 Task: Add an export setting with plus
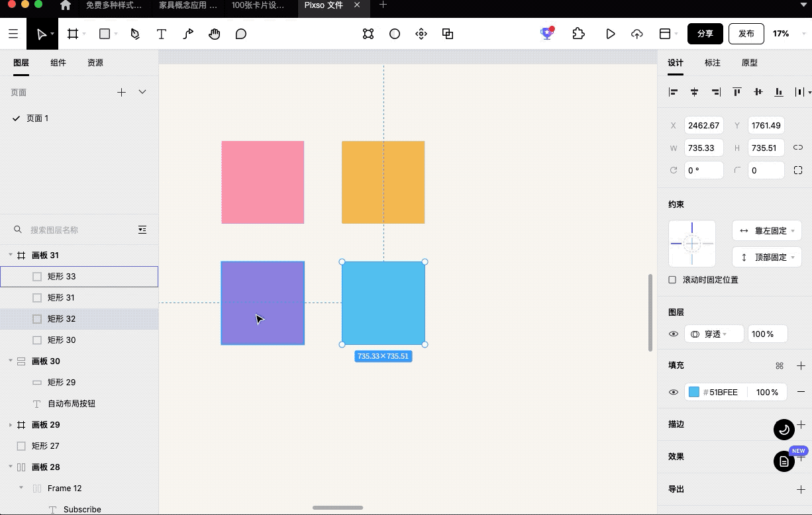pos(801,489)
